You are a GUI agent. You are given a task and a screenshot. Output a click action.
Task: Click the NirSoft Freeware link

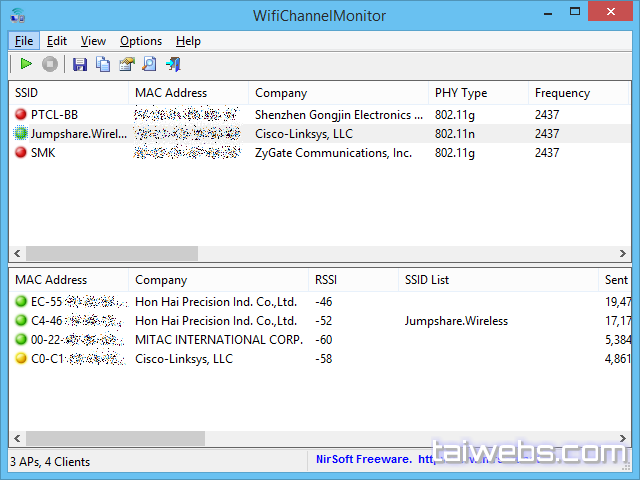[363, 460]
